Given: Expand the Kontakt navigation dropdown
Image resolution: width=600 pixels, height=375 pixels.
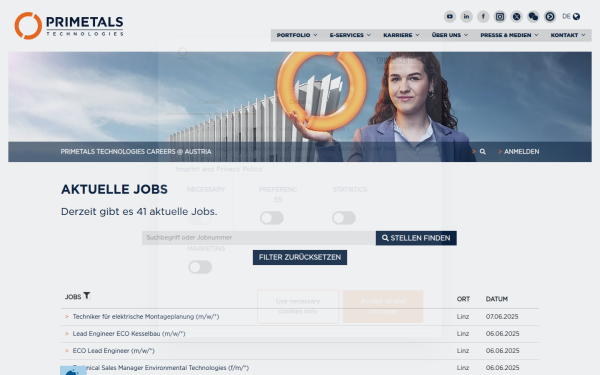Looking at the screenshot, I should click(x=568, y=35).
